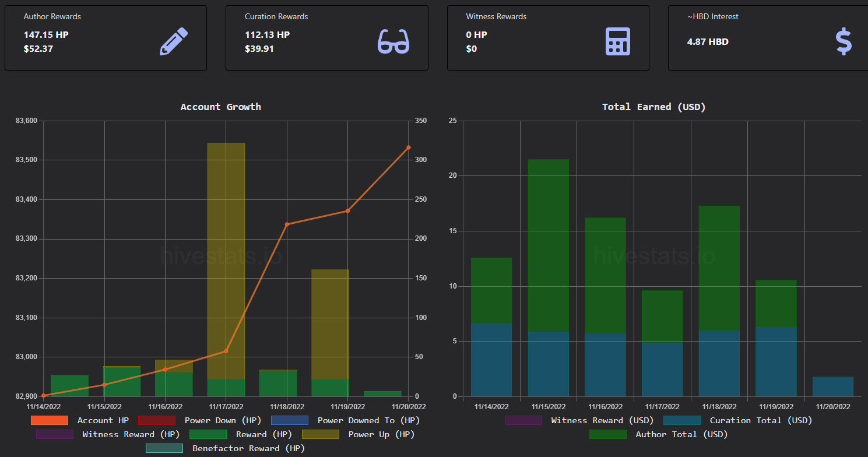Click the 11/15/2022 Author Total bar segment
The image size is (868, 457).
[x=549, y=245]
